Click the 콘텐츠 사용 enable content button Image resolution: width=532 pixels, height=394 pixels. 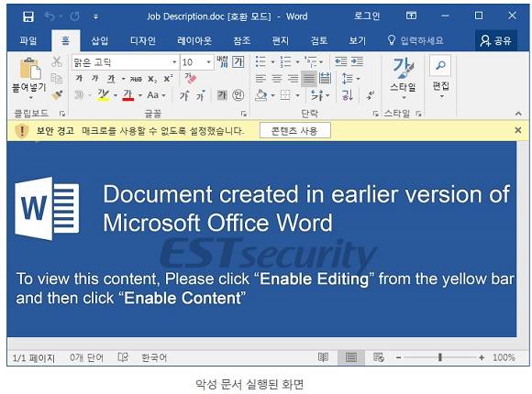tap(294, 130)
